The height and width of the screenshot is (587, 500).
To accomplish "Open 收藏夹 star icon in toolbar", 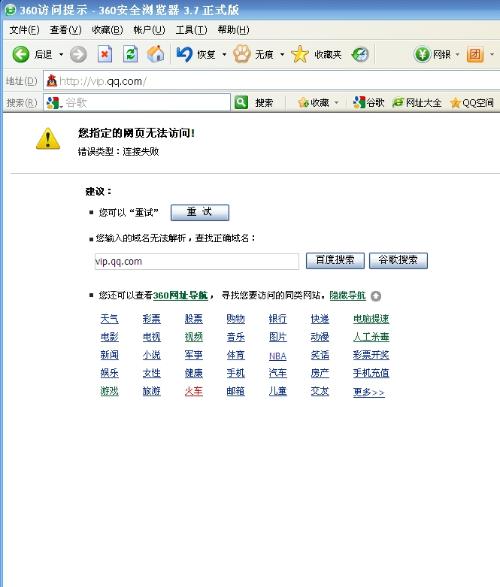I will pyautogui.click(x=300, y=55).
